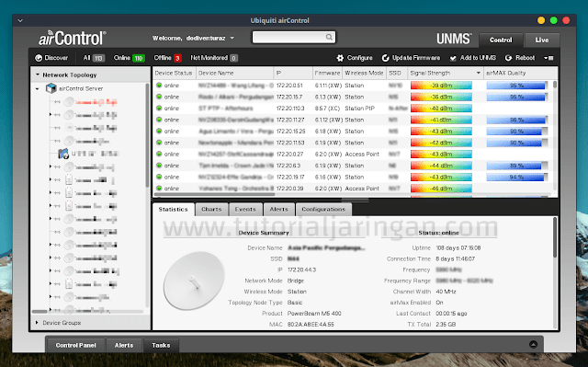Click the green status dot for 172.20.11.53
The image size is (588, 367).
pos(159,143)
